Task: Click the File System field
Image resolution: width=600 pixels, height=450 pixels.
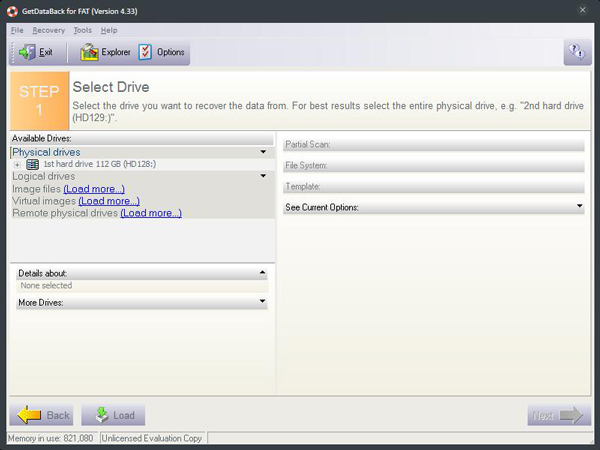Action: pyautogui.click(x=434, y=166)
